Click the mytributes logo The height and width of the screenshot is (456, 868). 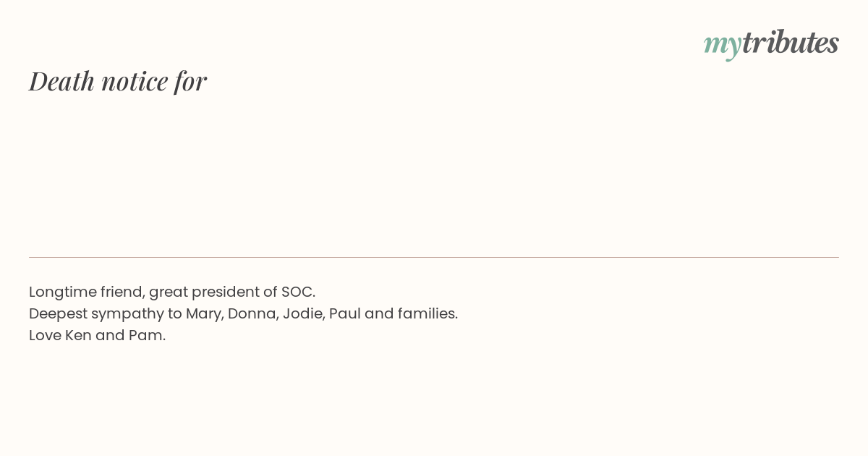pyautogui.click(x=771, y=43)
